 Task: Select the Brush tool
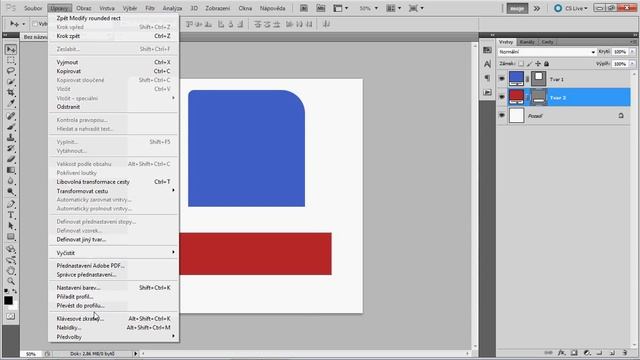11,127
